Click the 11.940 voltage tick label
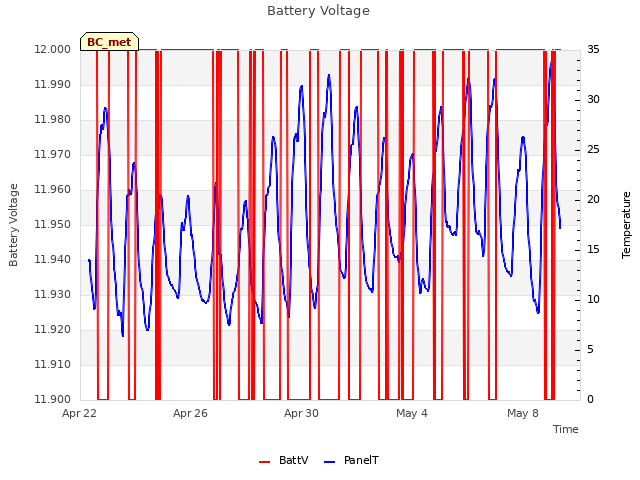 pos(52,260)
